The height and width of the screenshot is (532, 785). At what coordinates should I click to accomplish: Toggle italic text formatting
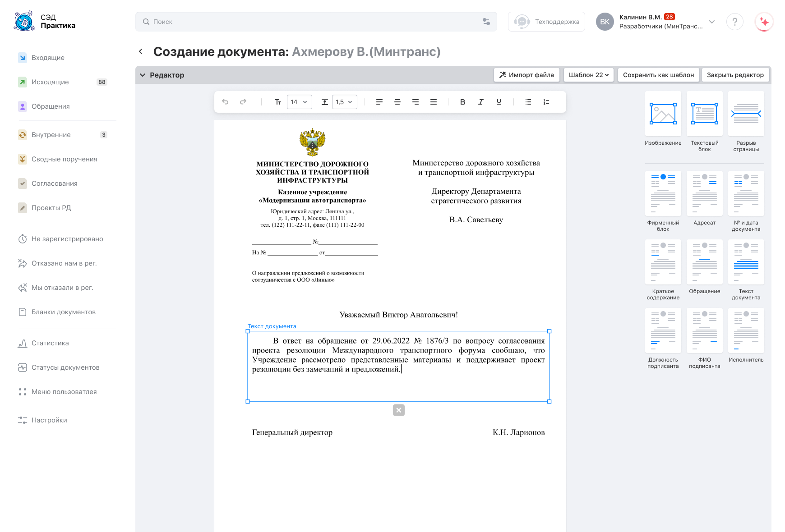(480, 102)
